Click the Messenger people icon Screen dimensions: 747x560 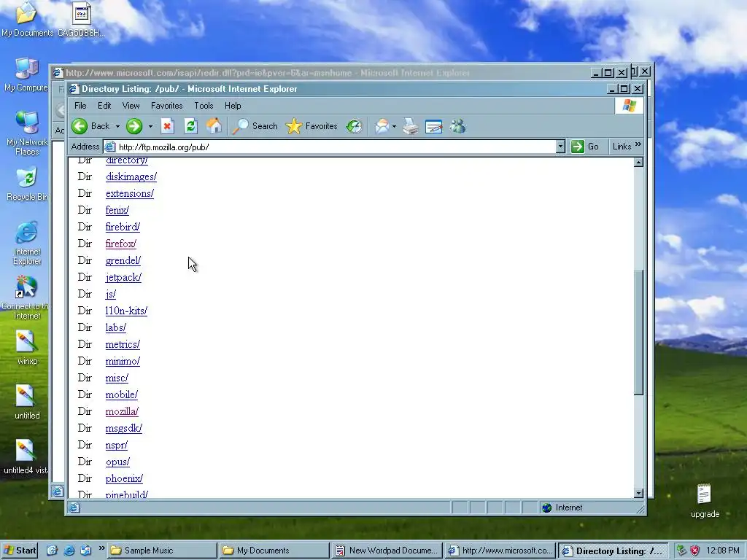[x=457, y=126]
